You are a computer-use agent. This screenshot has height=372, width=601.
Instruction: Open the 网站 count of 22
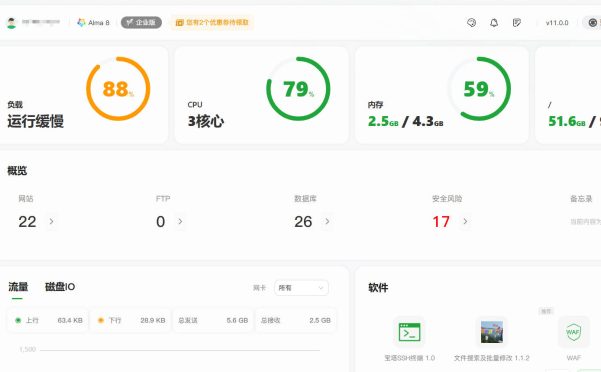pos(27,222)
